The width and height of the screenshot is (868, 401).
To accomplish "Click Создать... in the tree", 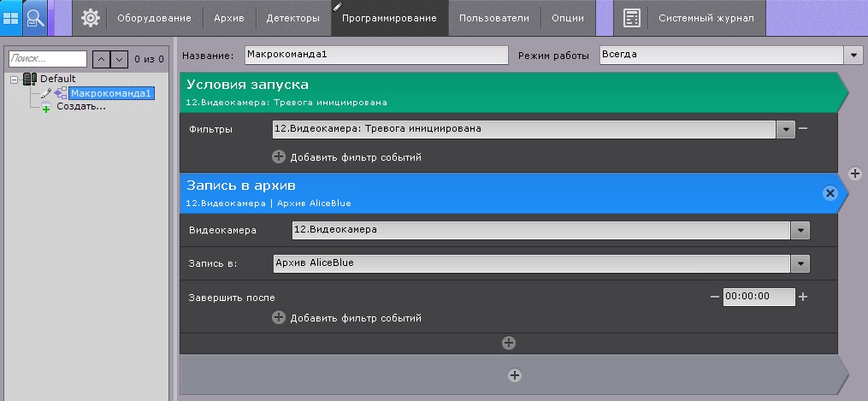I will coord(80,106).
